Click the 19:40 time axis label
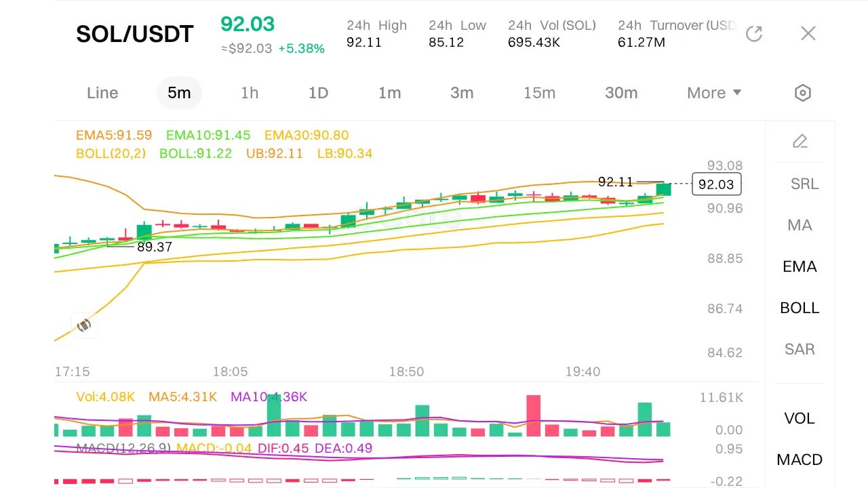The width and height of the screenshot is (868, 488). (583, 372)
